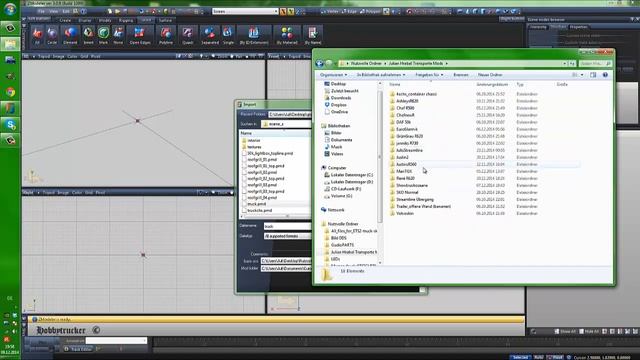Select the DAF 50k folder

point(403,122)
